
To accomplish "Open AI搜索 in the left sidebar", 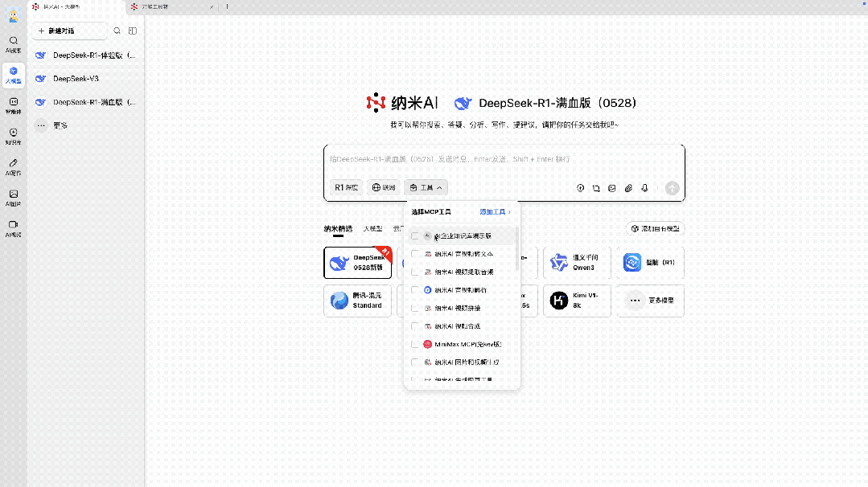I will pyautogui.click(x=14, y=44).
